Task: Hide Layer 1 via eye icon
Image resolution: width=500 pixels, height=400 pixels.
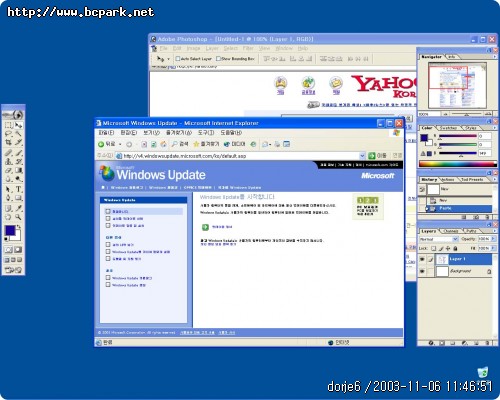Action: [x=422, y=259]
